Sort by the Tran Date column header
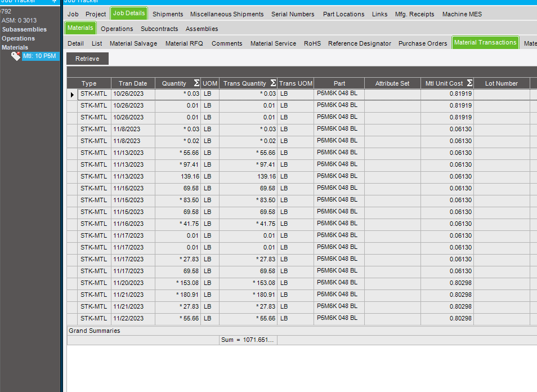This screenshot has width=537, height=392. [x=133, y=83]
